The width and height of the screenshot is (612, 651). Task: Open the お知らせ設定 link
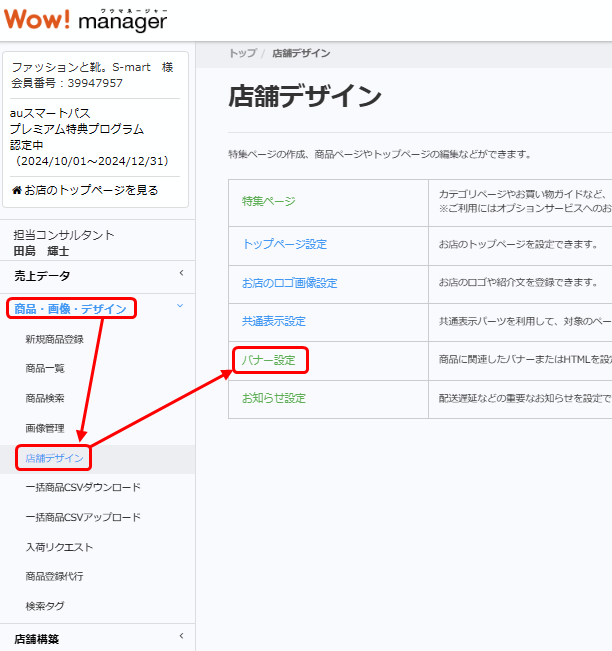tap(273, 398)
